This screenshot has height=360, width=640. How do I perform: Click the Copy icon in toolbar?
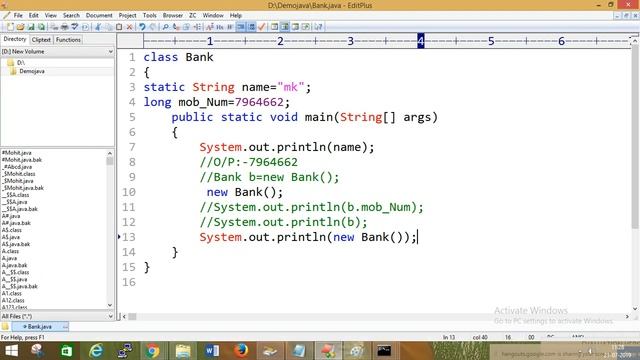click(x=109, y=27)
